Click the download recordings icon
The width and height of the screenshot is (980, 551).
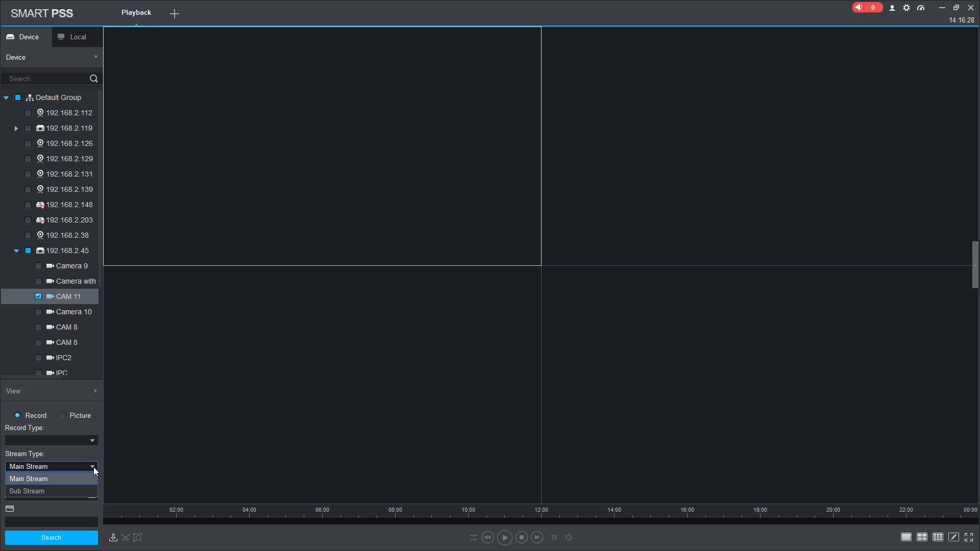[113, 537]
